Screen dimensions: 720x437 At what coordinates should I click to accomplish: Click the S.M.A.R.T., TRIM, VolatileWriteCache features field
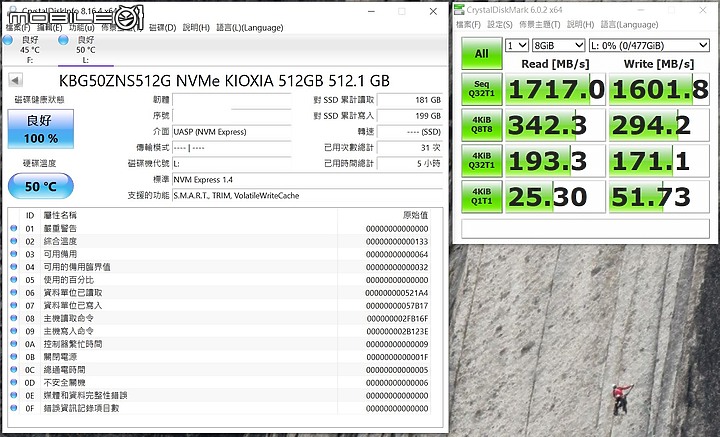point(307,196)
